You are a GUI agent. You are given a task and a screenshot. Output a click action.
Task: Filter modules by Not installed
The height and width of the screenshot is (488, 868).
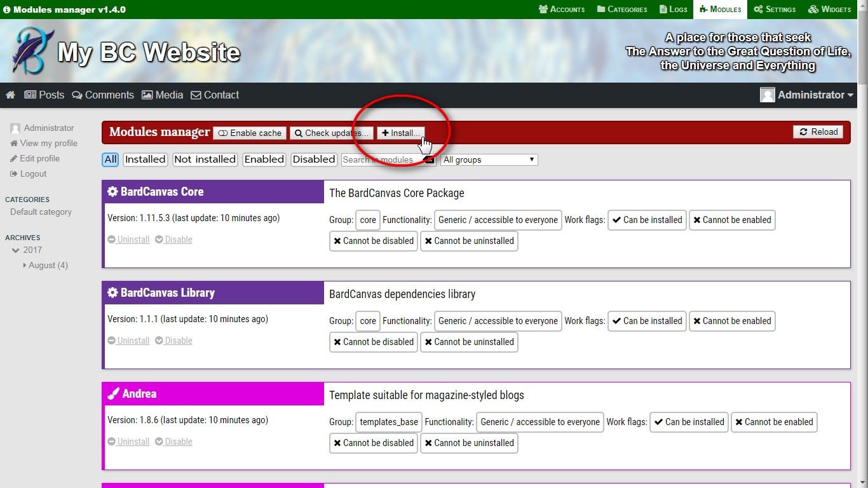(x=205, y=159)
